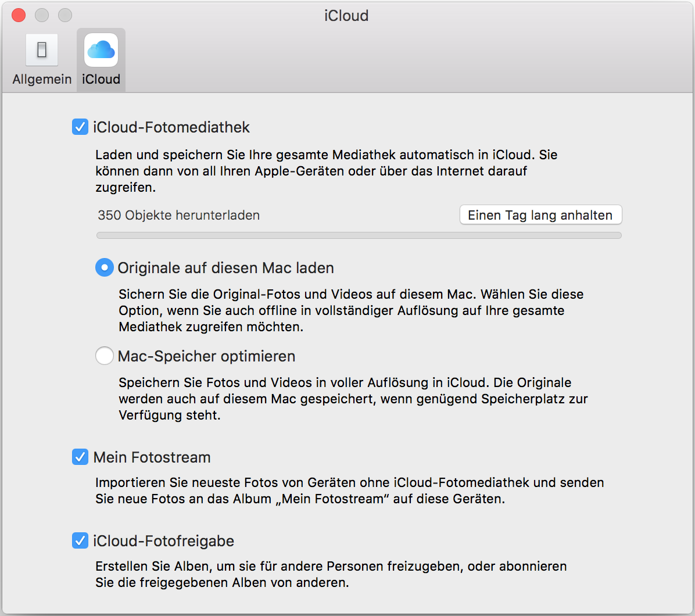Viewport: 695px width, 616px height.
Task: Click the iCloud window title
Action: coord(346,16)
